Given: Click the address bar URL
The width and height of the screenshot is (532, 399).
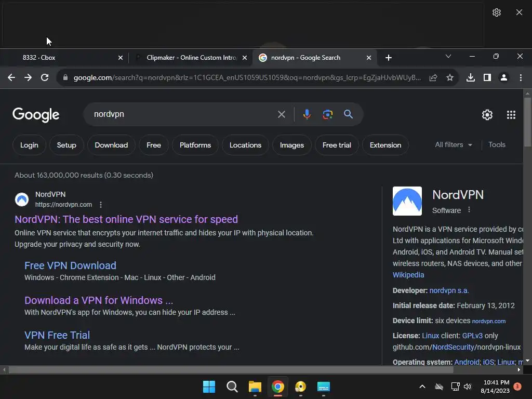Looking at the screenshot, I should [x=247, y=78].
